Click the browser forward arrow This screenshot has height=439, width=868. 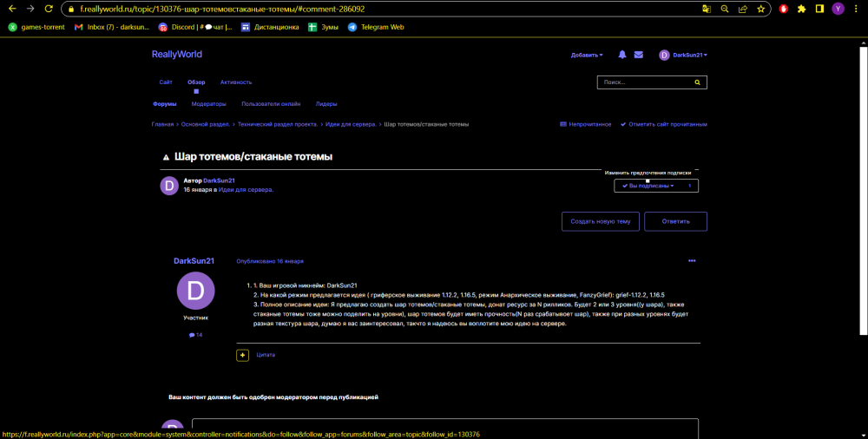[30, 9]
